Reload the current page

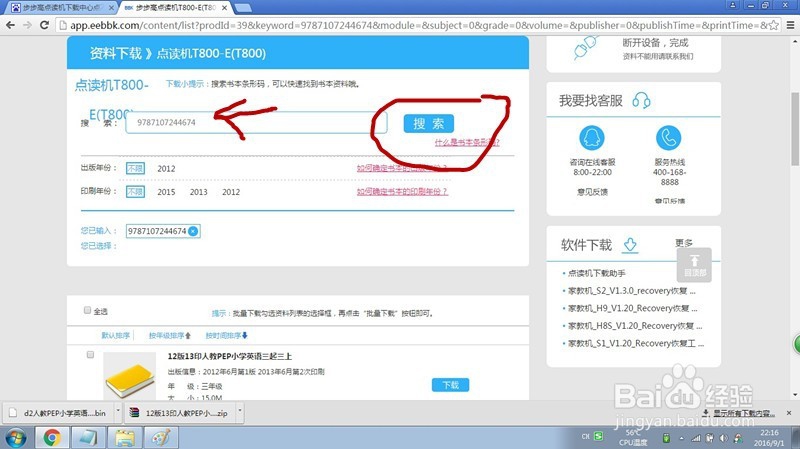tap(44, 25)
